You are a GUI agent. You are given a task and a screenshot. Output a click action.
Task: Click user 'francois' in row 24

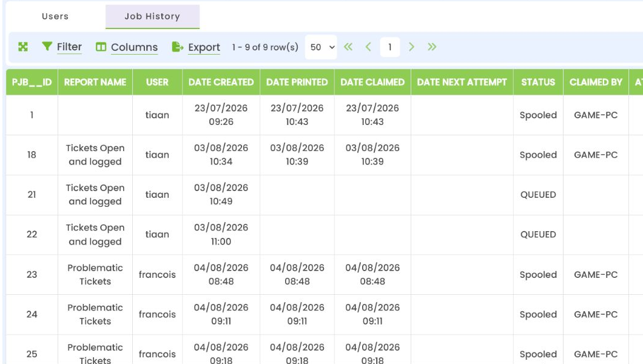coord(157,314)
